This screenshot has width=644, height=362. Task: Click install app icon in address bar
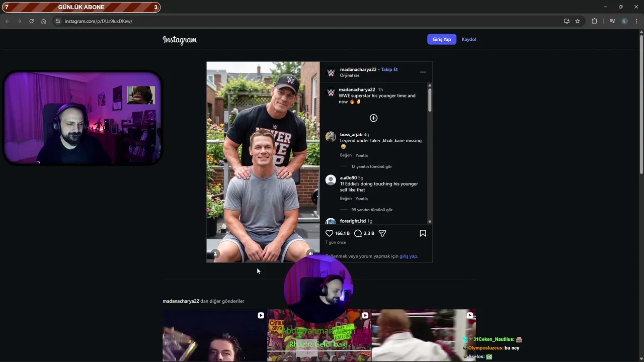pyautogui.click(x=567, y=21)
